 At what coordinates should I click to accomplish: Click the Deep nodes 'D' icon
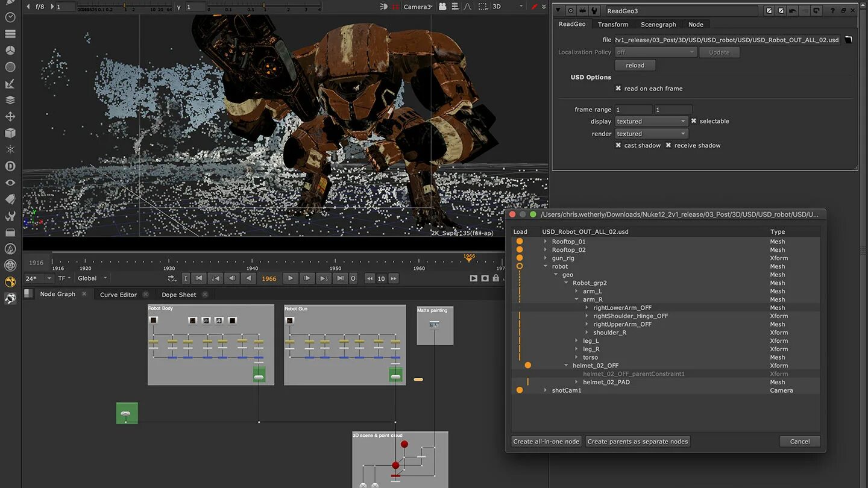[10, 166]
